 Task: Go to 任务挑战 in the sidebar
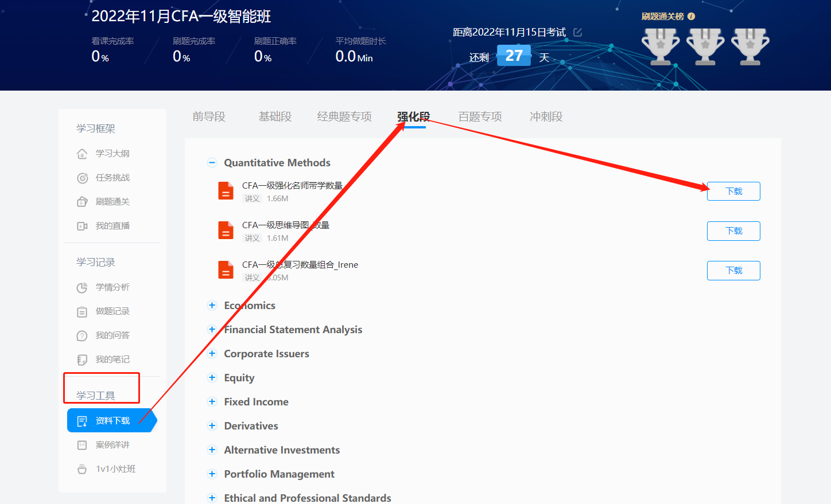pos(112,178)
